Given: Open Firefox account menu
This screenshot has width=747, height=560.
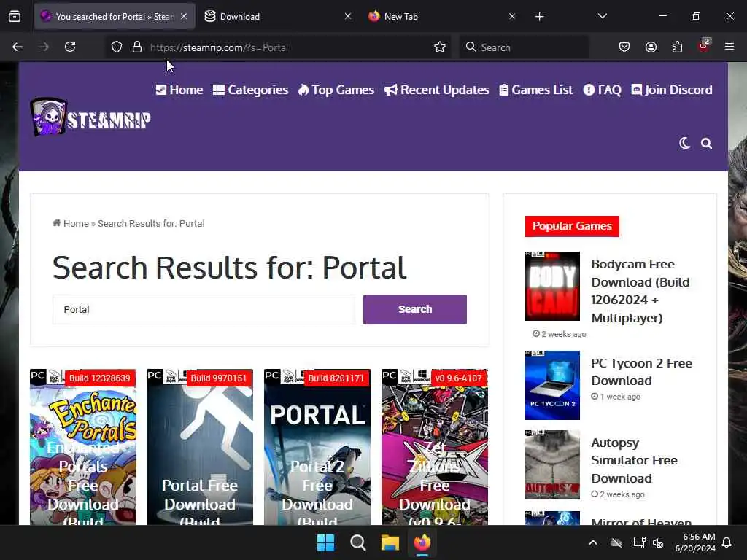Looking at the screenshot, I should point(651,47).
